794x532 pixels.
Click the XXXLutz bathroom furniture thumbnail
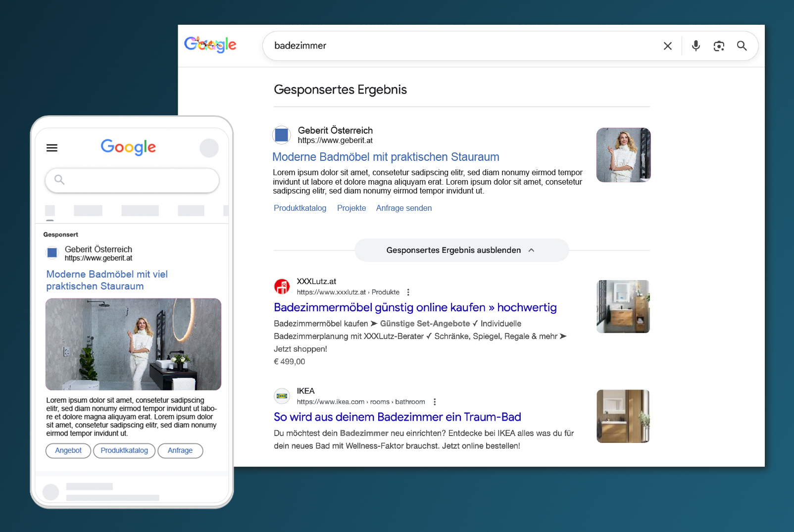[x=623, y=306]
